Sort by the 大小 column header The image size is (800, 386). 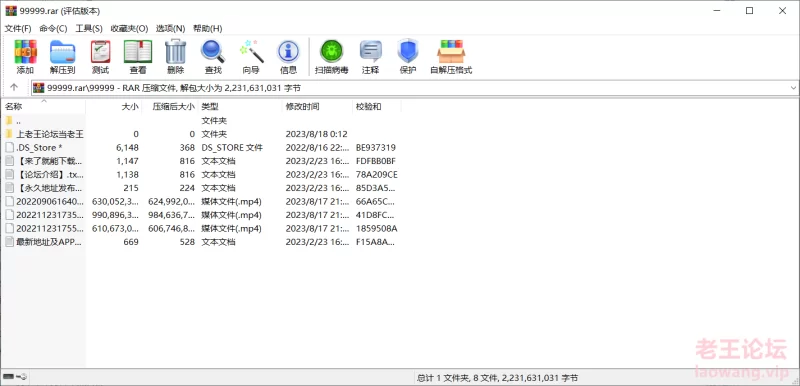tap(113, 107)
